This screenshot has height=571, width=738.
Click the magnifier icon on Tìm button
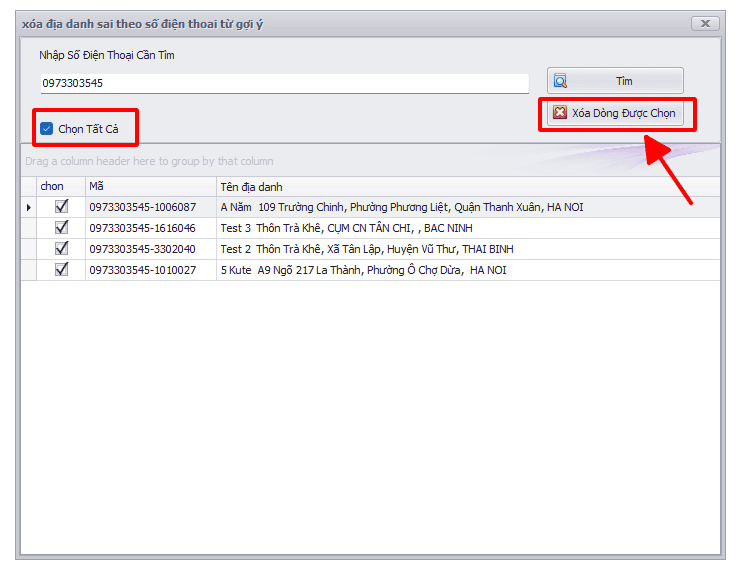560,81
